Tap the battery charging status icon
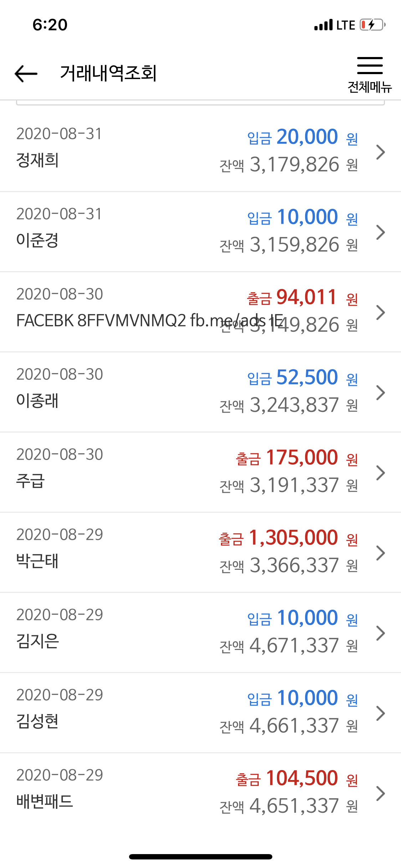This screenshot has width=401, height=868. pyautogui.click(x=372, y=25)
